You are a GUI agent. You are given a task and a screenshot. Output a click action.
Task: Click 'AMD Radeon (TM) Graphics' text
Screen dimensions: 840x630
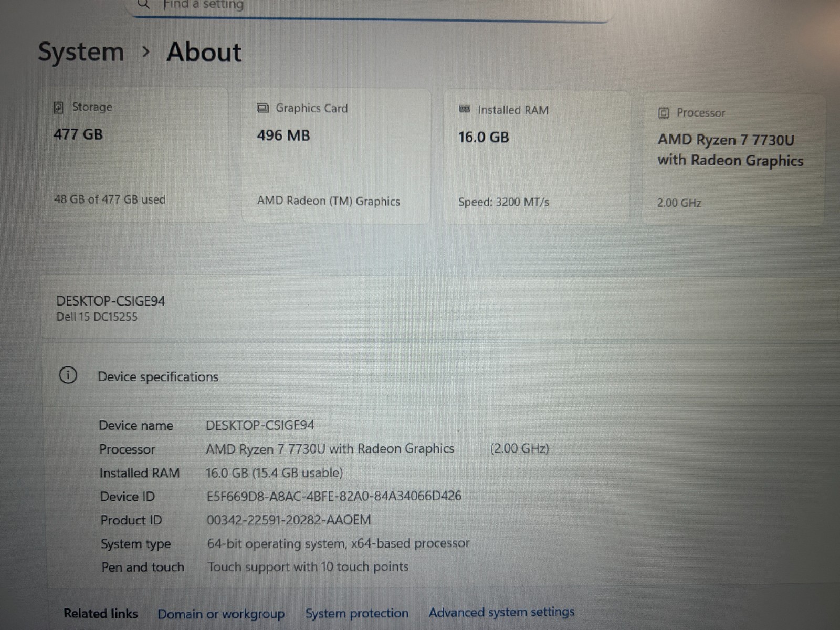coord(329,201)
